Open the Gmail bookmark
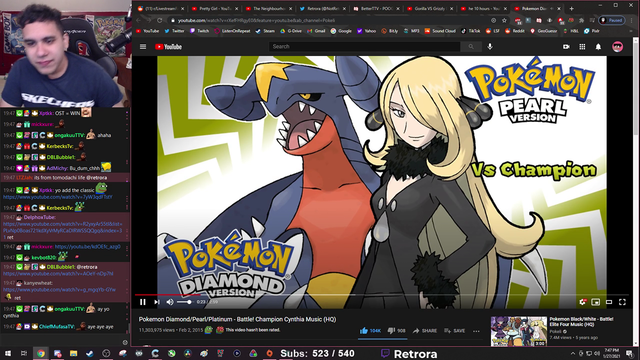This screenshot has width=640, height=360. tap(316, 31)
